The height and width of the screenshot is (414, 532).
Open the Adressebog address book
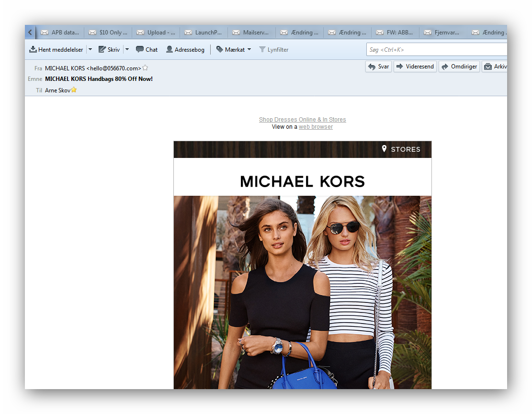pos(185,49)
